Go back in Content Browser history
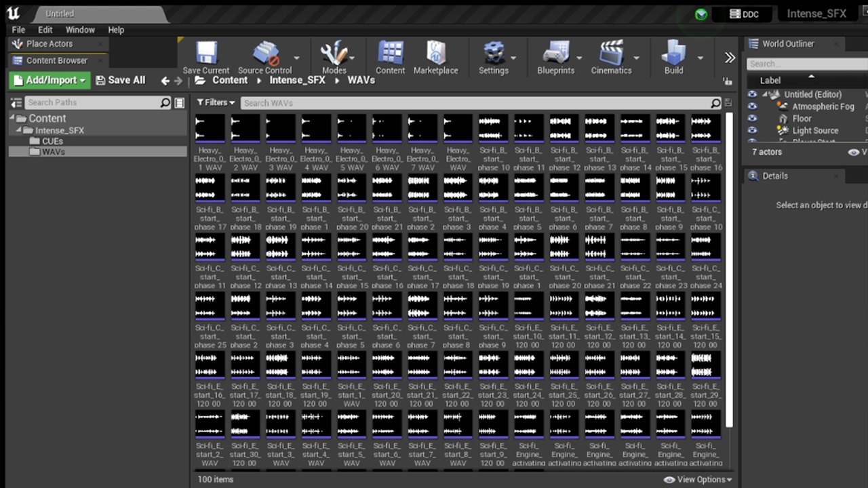Screen dimensions: 868x488 click(165, 81)
